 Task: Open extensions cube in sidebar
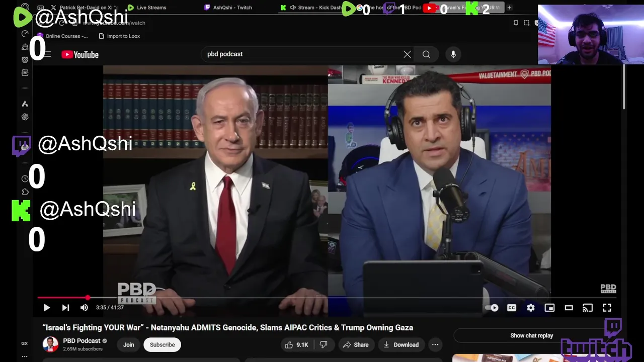[x=25, y=192]
